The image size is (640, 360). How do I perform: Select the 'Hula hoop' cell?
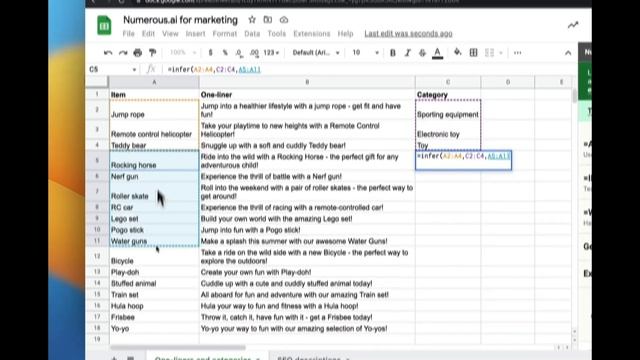(154, 306)
